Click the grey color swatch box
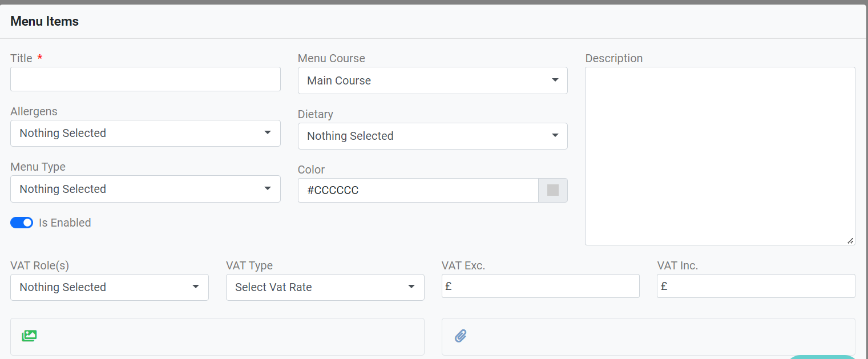The image size is (868, 359). click(x=552, y=190)
